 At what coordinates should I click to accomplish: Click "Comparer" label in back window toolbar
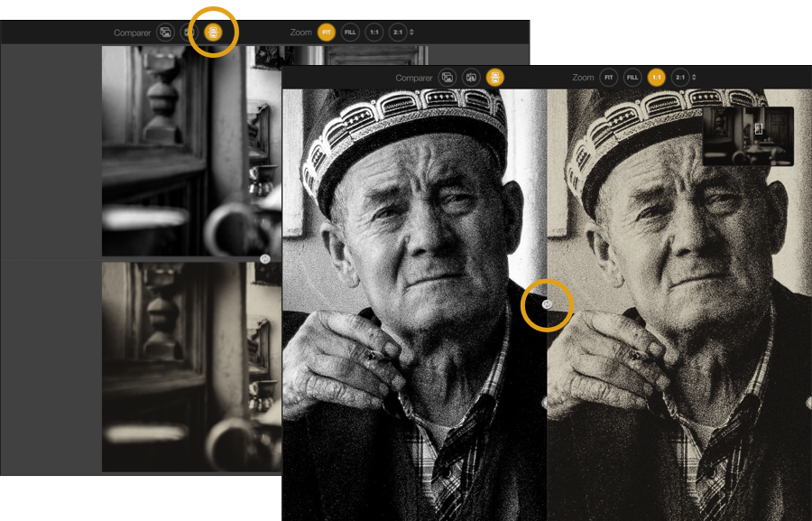tap(132, 33)
